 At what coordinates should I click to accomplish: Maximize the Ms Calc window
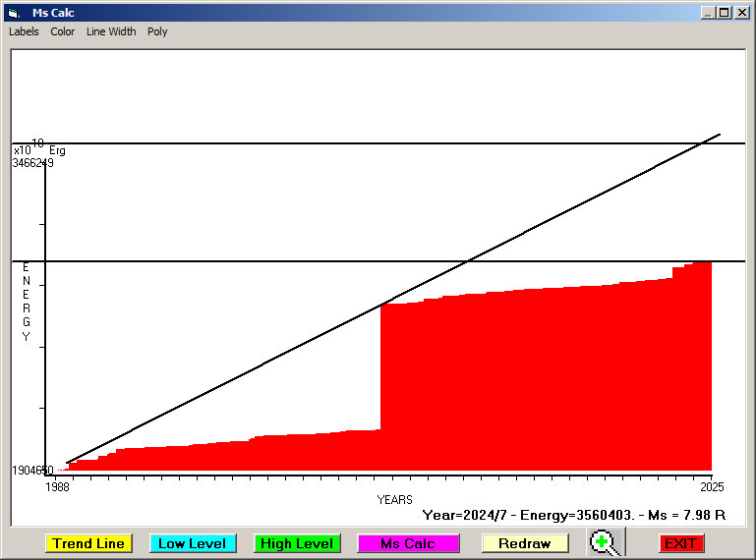724,13
